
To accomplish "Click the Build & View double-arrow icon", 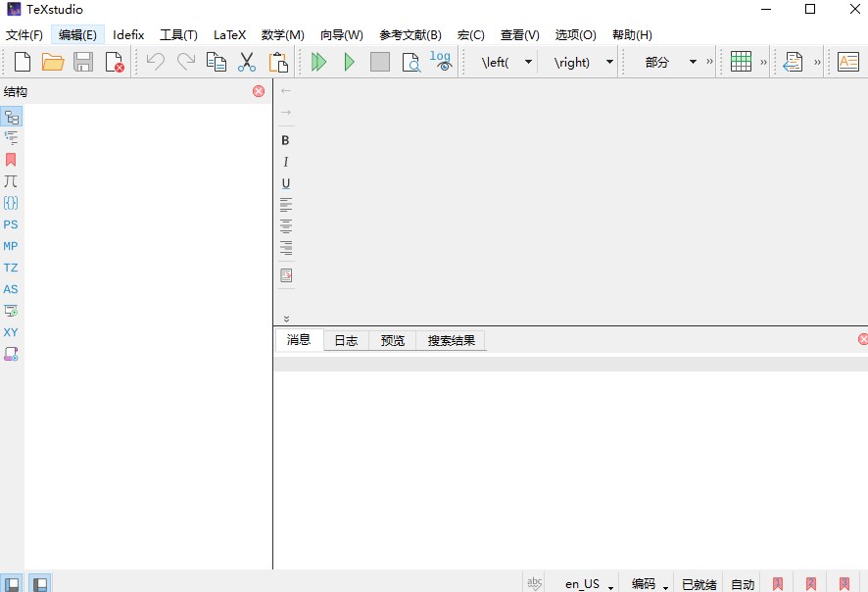I will [318, 62].
